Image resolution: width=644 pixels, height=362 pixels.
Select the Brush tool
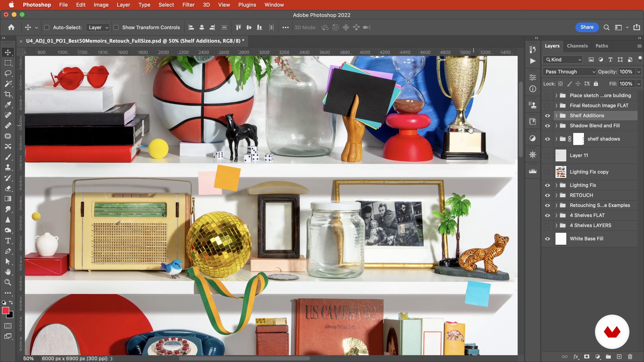8,157
